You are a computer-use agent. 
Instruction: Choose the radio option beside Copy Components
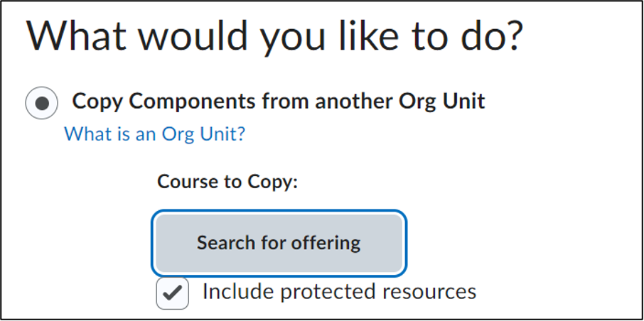pyautogui.click(x=42, y=103)
